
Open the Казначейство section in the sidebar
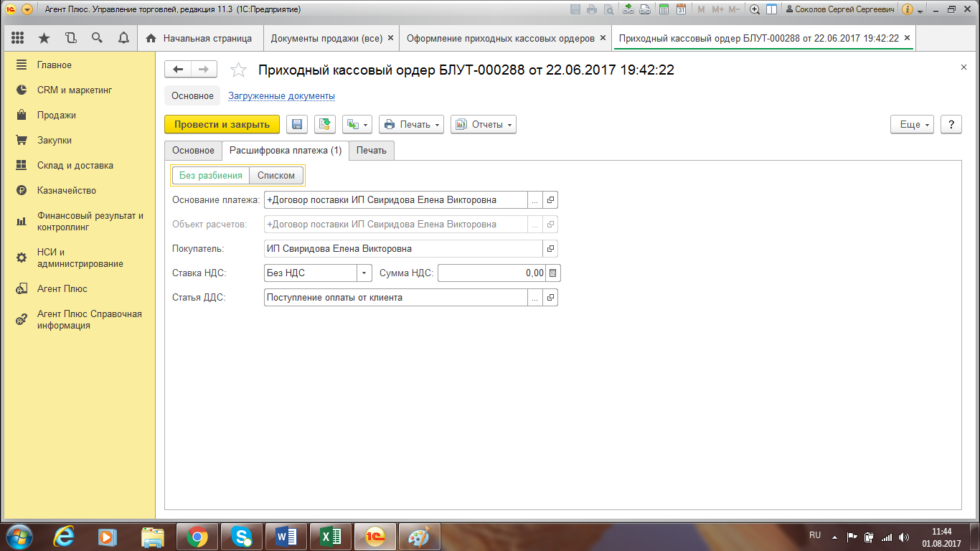click(x=67, y=190)
